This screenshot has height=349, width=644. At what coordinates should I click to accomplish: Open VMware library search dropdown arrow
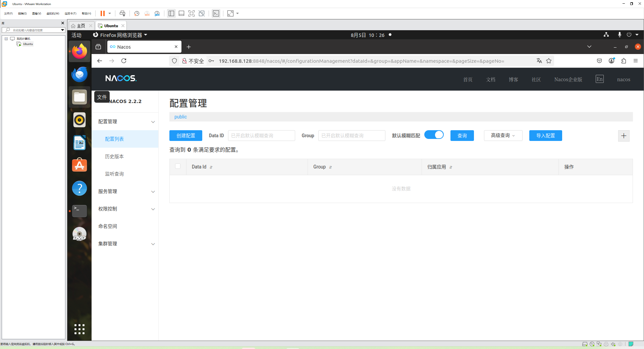pyautogui.click(x=62, y=30)
